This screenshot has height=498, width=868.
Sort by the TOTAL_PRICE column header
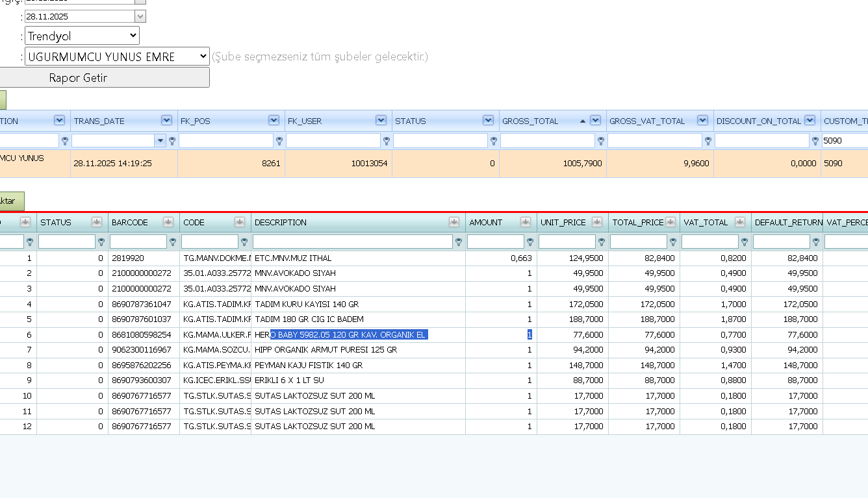pyautogui.click(x=637, y=222)
